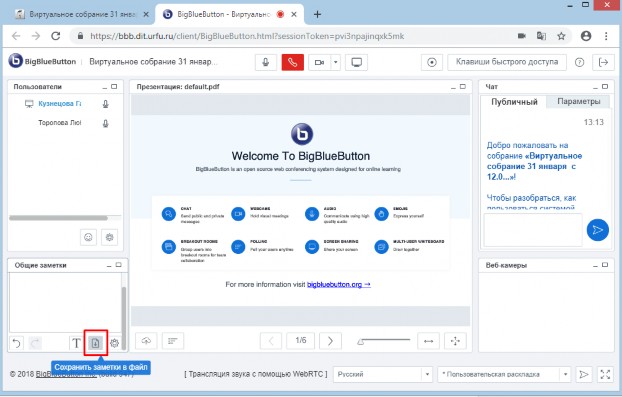This screenshot has width=622, height=397.
Task: Minimize the Пользователи panel
Action: (105, 87)
